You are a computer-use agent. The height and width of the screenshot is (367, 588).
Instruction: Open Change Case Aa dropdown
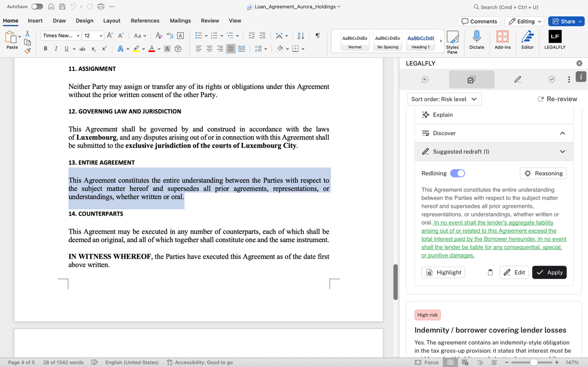tap(140, 35)
